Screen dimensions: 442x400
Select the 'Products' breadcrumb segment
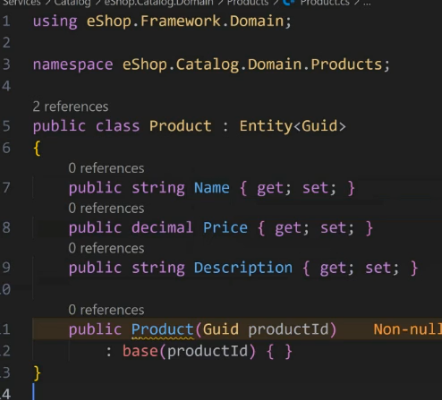(248, 3)
